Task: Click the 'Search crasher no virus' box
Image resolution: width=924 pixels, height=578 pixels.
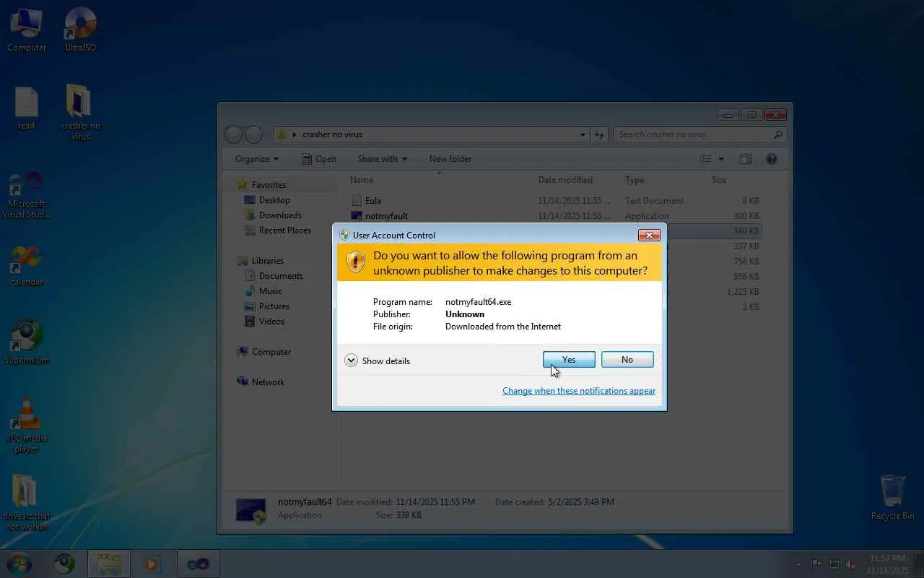Action: pos(699,134)
